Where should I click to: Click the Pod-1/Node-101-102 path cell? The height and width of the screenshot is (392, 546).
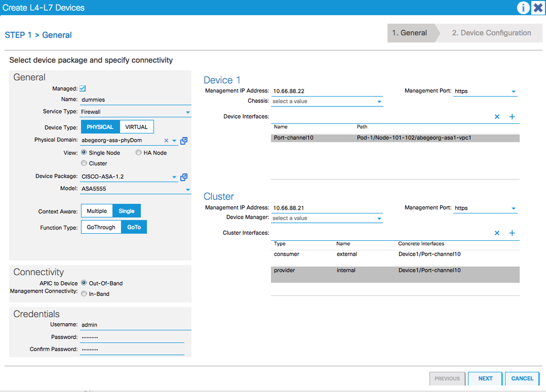click(414, 138)
